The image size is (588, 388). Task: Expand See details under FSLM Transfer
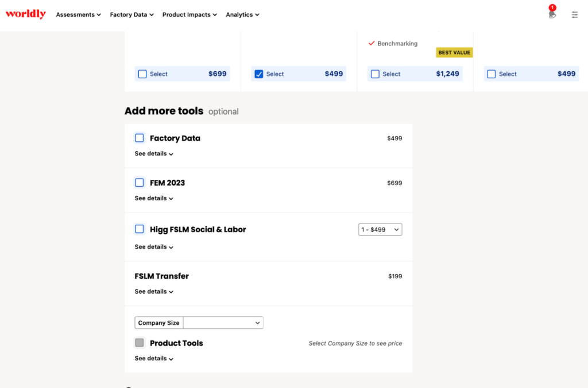click(x=154, y=291)
